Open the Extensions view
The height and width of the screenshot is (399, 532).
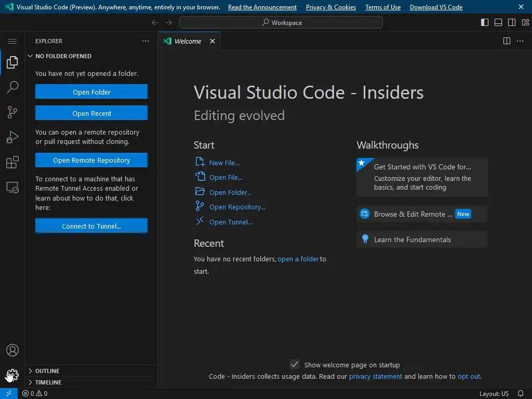[x=12, y=163]
